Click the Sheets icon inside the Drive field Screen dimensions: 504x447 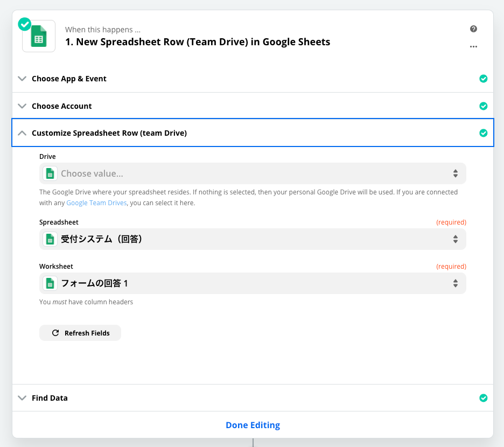(50, 173)
